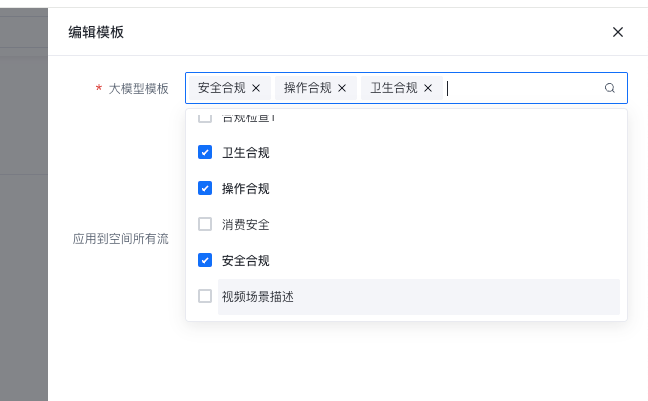Click the 操作合规 option label in dropdown

[x=246, y=189]
